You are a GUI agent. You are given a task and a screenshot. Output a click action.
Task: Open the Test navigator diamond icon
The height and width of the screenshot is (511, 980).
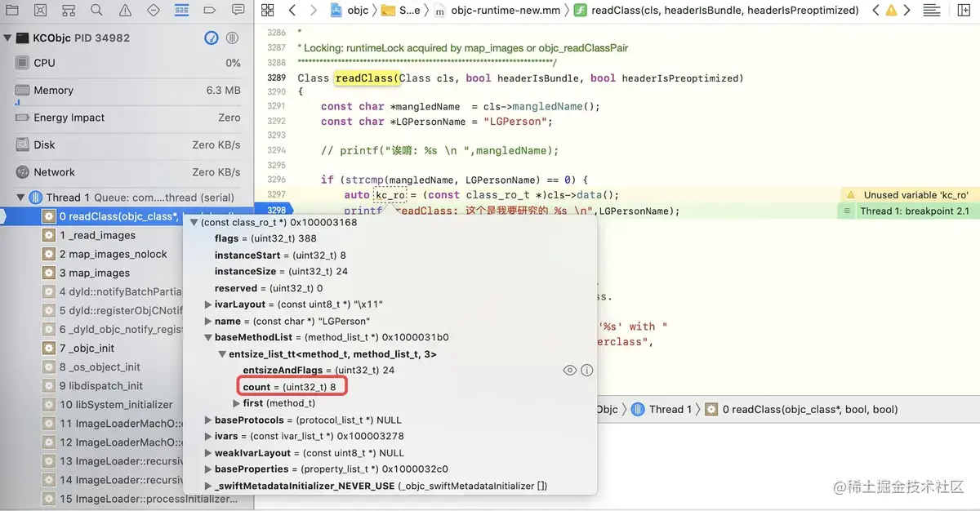(x=154, y=11)
